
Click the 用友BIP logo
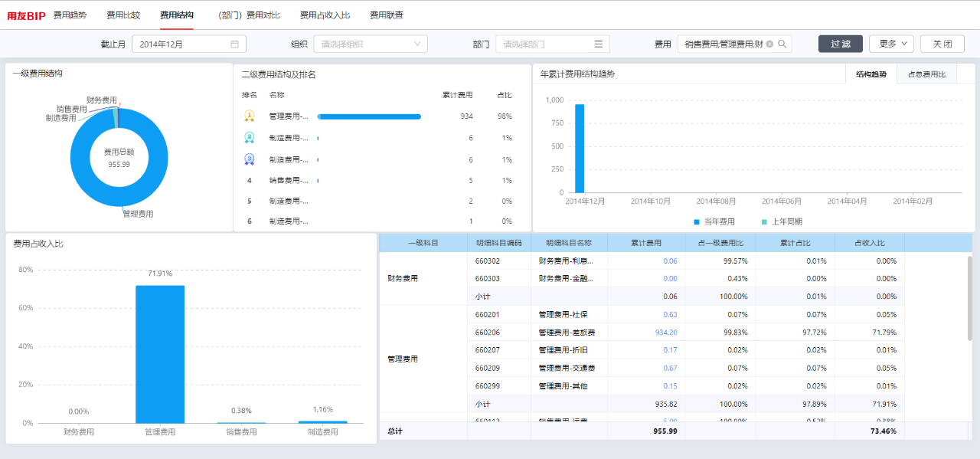tap(26, 15)
